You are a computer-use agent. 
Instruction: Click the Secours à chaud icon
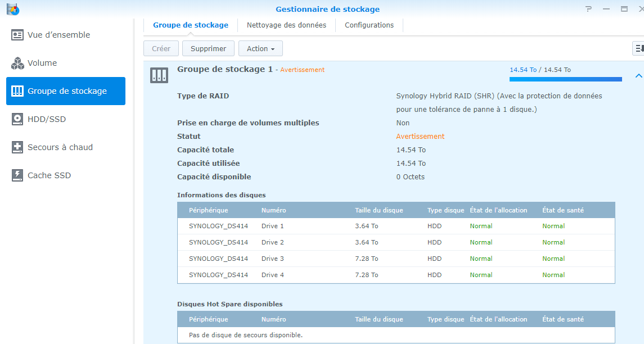[x=17, y=147]
